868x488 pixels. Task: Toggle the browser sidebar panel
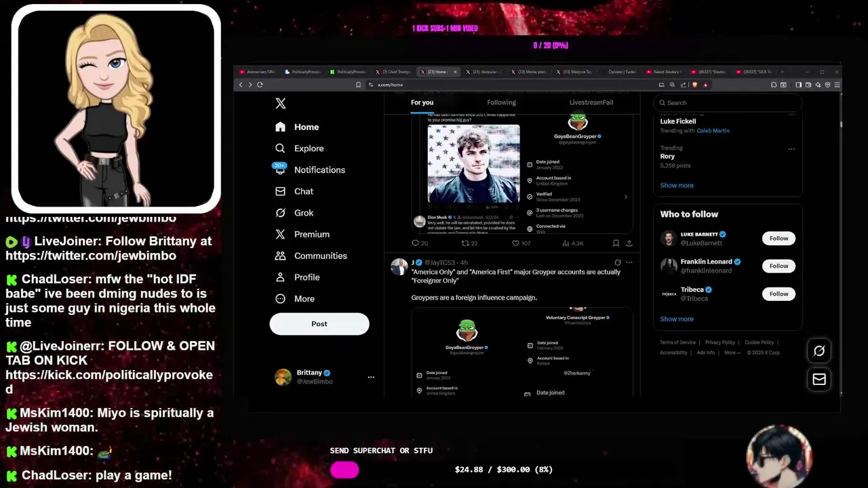pyautogui.click(x=798, y=85)
